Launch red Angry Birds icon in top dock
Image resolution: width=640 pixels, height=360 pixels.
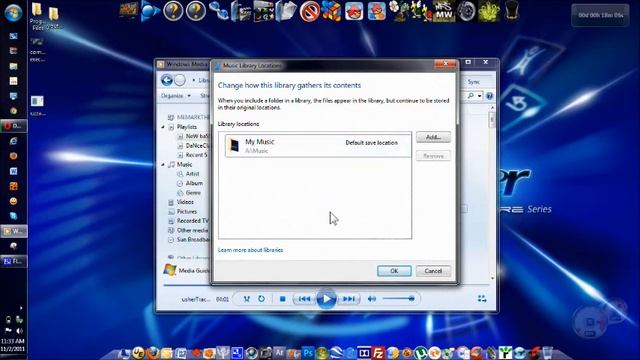[354, 11]
